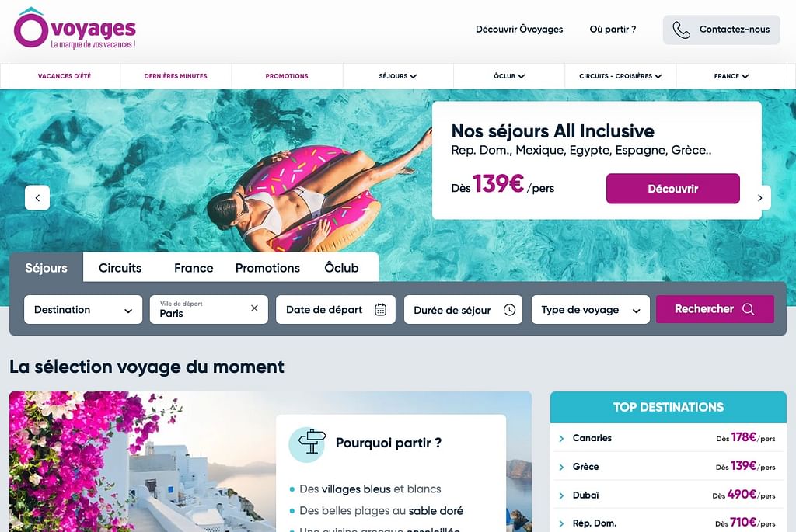Click the chevron next to Canaries
Viewport: 796px width, 532px height.
(561, 439)
